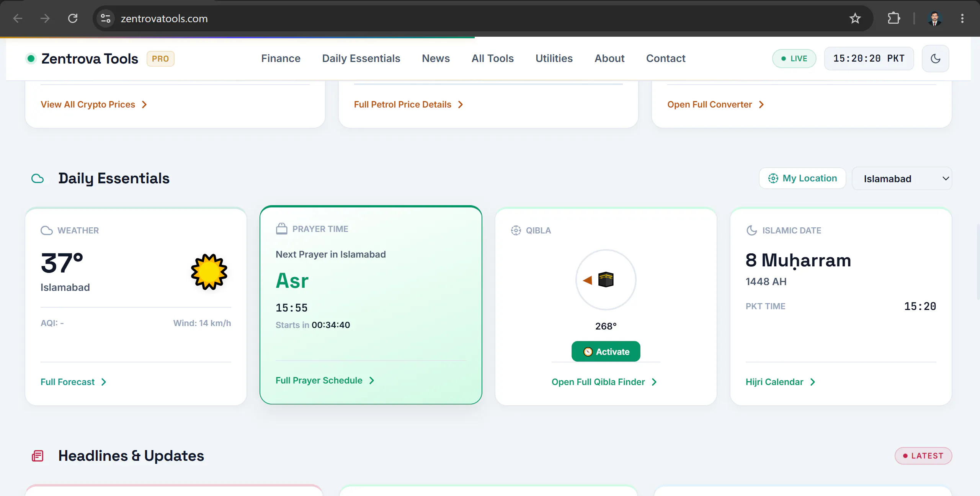The height and width of the screenshot is (496, 980).
Task: Click the Qibla card target icon
Action: 516,230
